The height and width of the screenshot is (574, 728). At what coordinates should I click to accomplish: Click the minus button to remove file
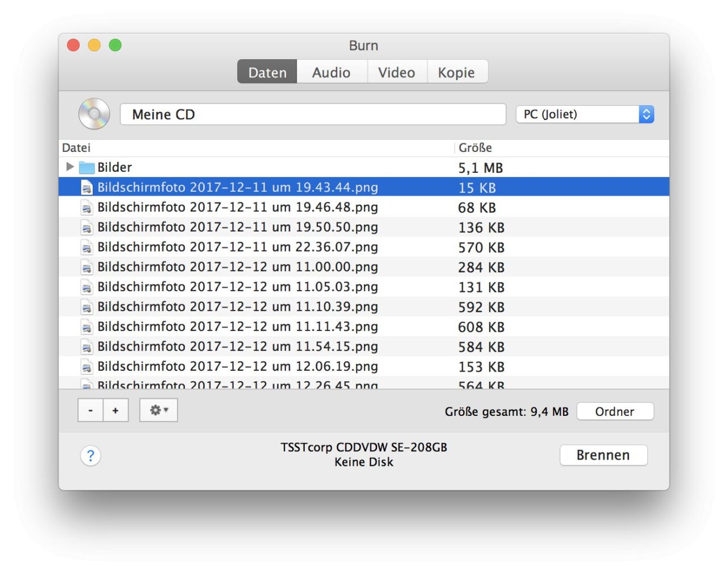[x=90, y=410]
